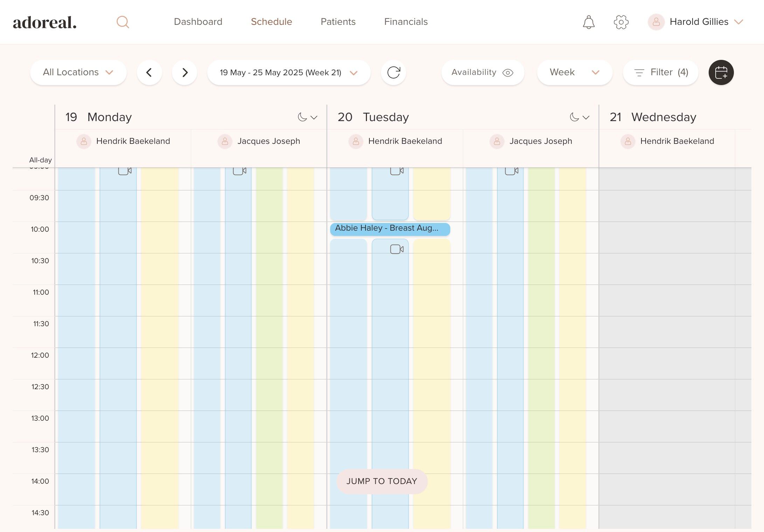Select the yellow availability column under Monday Hendrik

coord(160,348)
